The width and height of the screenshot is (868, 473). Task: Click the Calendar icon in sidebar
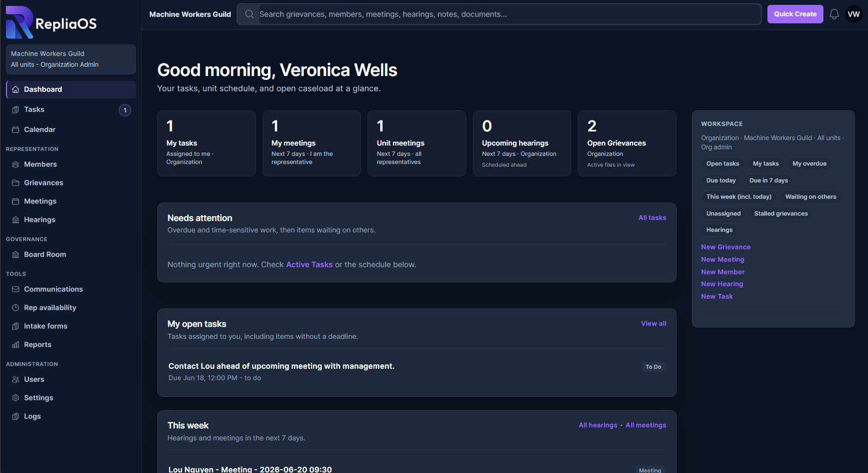click(x=16, y=130)
